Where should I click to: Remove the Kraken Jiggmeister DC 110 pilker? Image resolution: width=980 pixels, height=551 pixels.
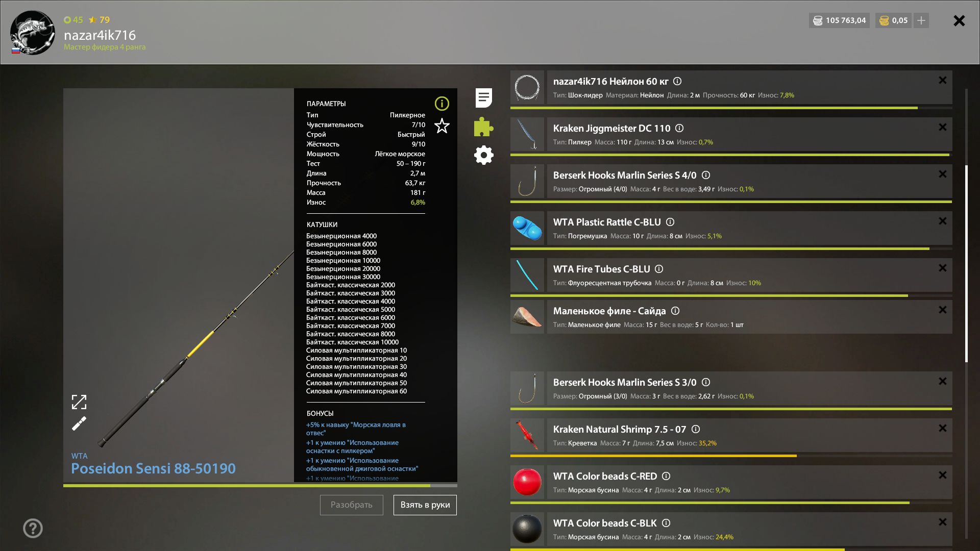click(942, 128)
